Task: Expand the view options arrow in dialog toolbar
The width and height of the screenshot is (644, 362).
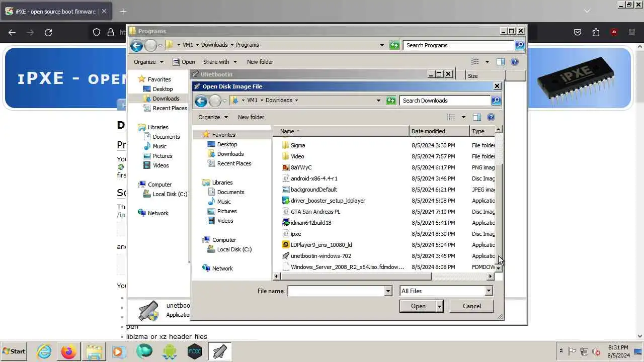Action: tap(463, 117)
